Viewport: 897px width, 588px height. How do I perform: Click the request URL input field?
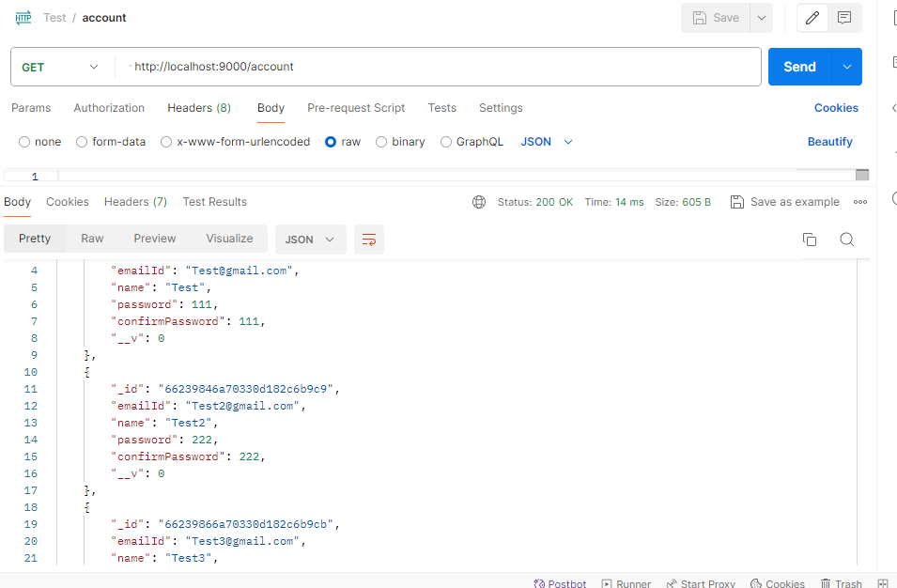point(441,67)
